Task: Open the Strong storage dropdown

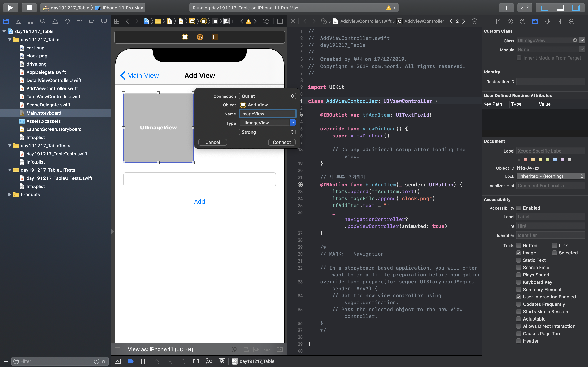Action: (267, 132)
